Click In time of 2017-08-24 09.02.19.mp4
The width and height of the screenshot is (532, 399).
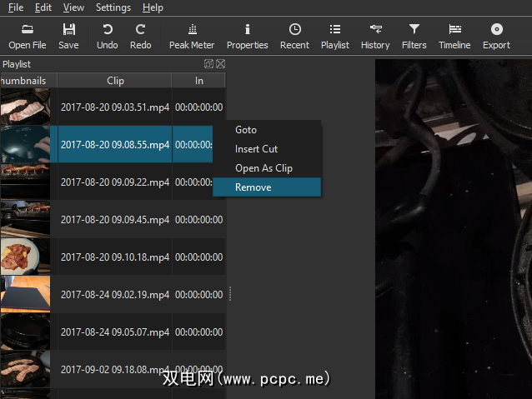[x=198, y=294]
